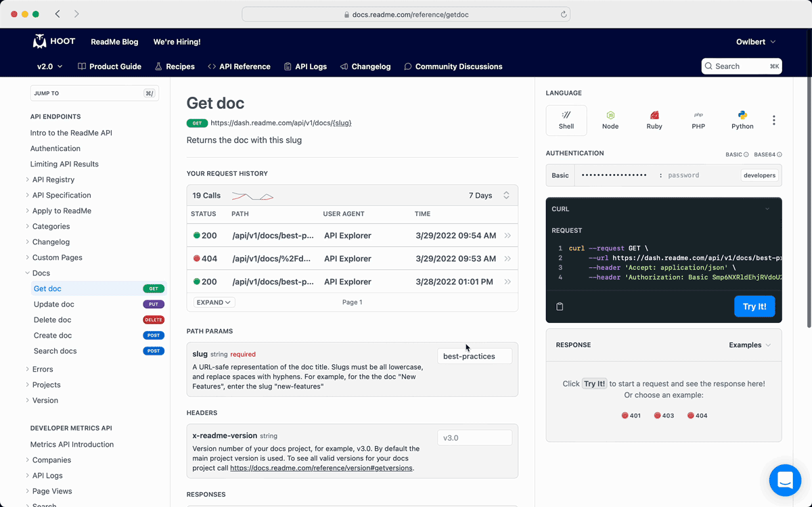Viewport: 812px width, 507px height.
Task: Click the browser forward arrow
Action: click(76, 14)
